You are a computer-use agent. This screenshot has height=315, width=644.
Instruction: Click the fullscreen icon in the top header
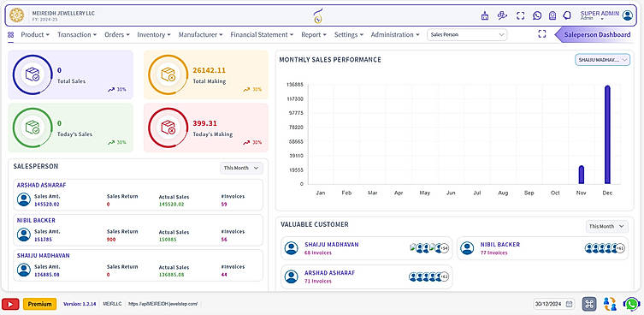(x=520, y=15)
